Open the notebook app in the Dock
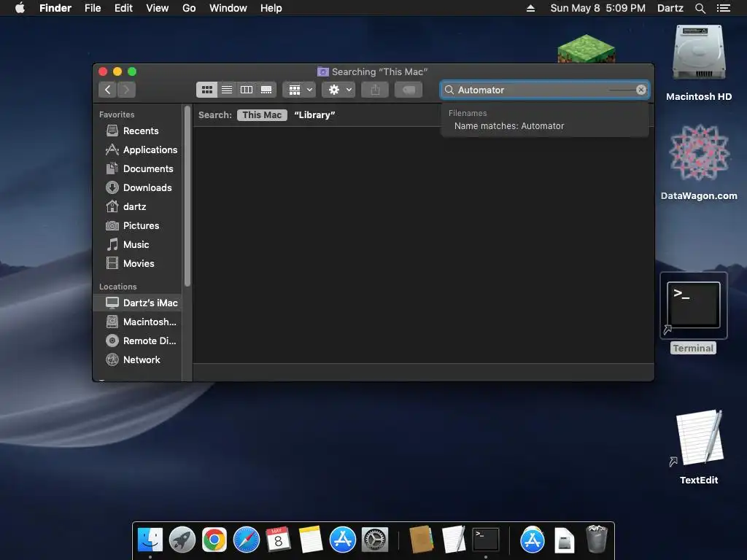The height and width of the screenshot is (560, 747). (421, 540)
